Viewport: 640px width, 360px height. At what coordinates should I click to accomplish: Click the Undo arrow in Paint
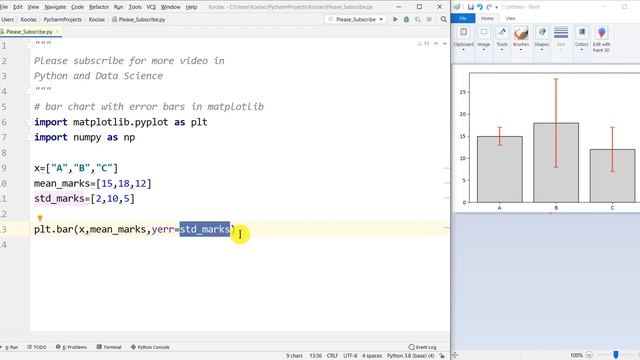tap(480, 7)
